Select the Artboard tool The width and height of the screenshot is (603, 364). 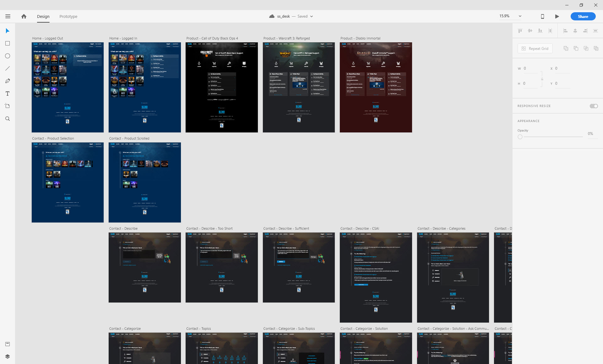[x=8, y=106]
